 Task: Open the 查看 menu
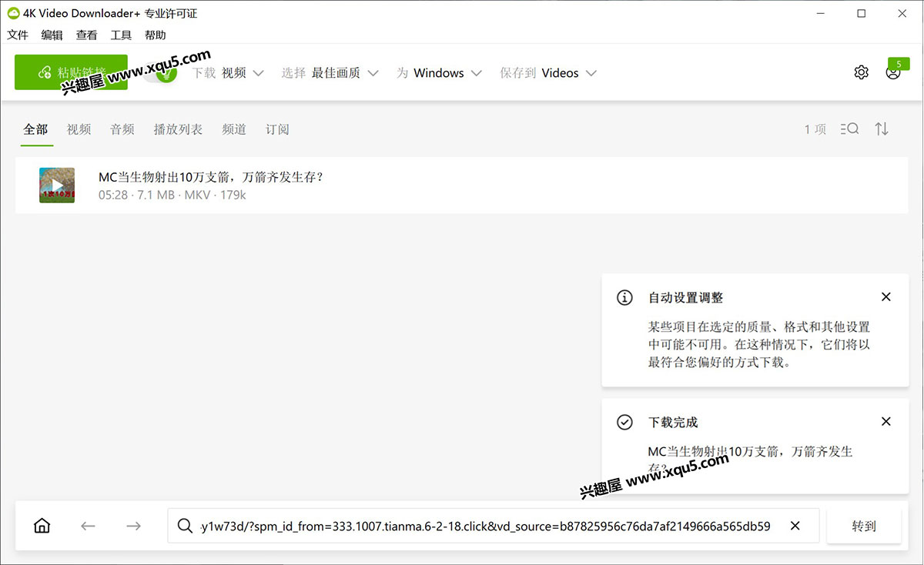pyautogui.click(x=87, y=35)
